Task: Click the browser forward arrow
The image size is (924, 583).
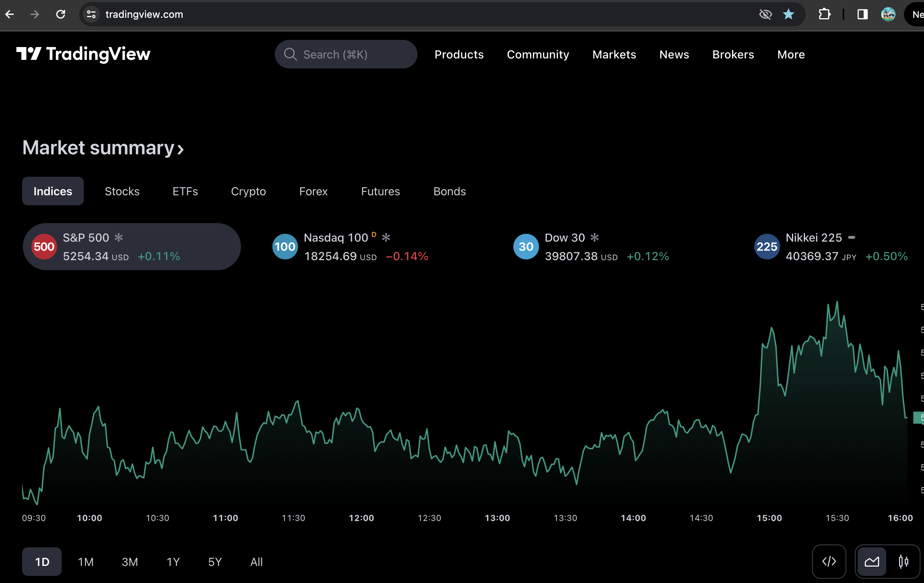Action: (x=35, y=15)
